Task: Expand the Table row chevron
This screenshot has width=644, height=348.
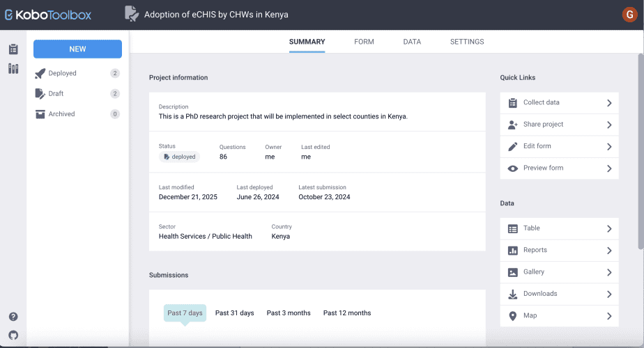Action: [608, 229]
